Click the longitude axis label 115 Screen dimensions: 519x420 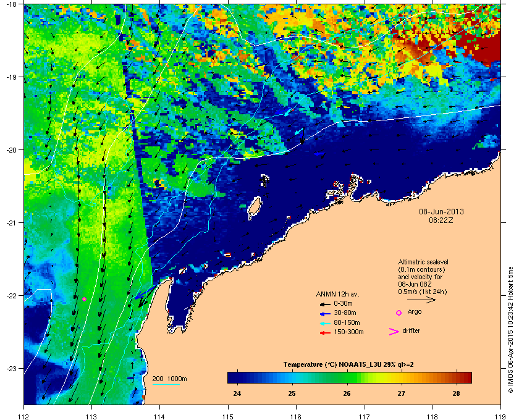228,416
